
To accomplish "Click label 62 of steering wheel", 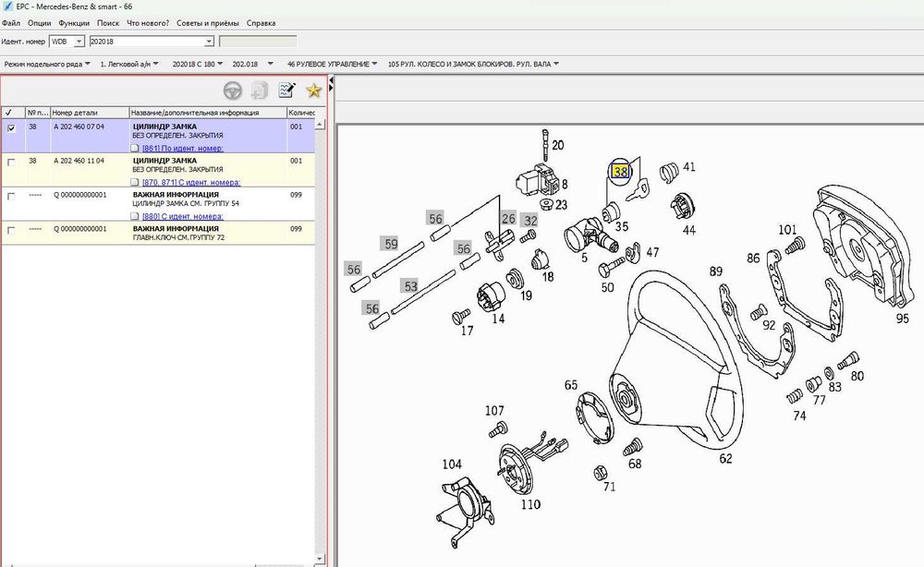I will point(725,458).
